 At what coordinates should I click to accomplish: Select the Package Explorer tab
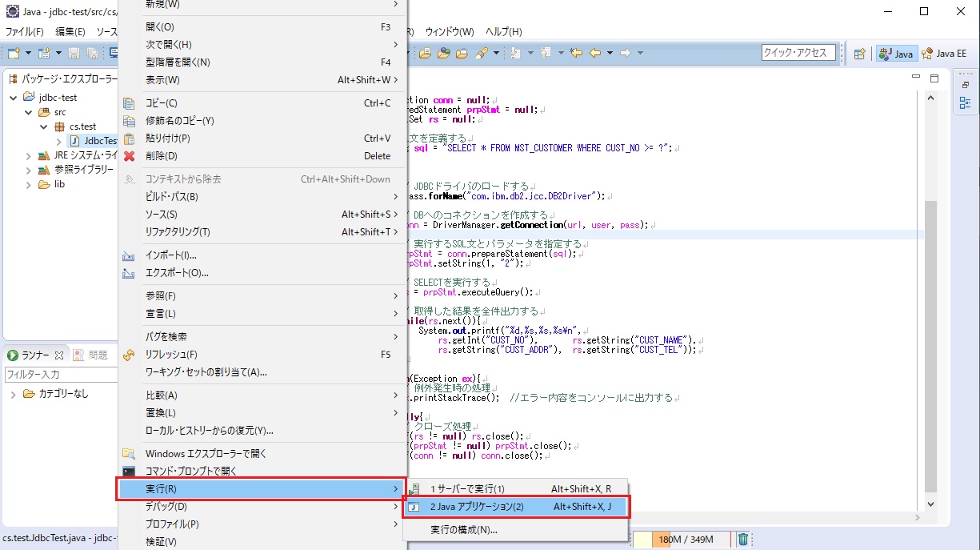(62, 78)
